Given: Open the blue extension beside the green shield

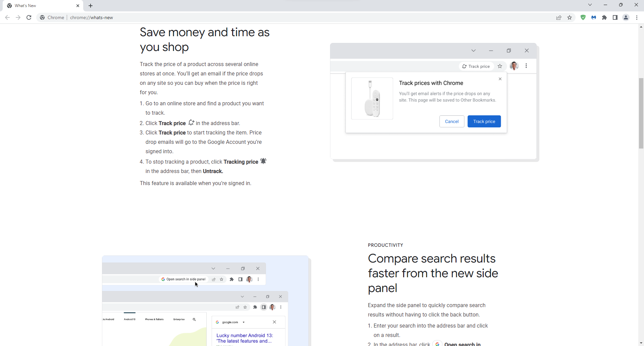Looking at the screenshot, I should (594, 17).
